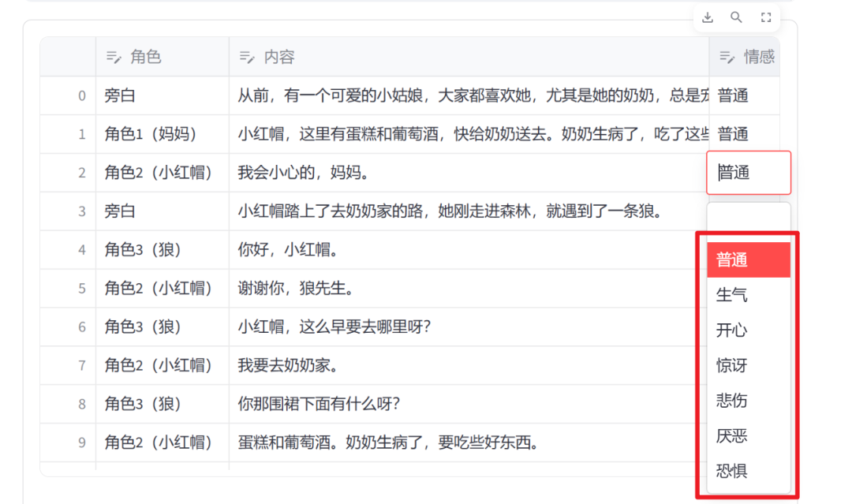Choose 生气 from the emotion dropdown
Screen dimensions: 852x504
pos(748,295)
